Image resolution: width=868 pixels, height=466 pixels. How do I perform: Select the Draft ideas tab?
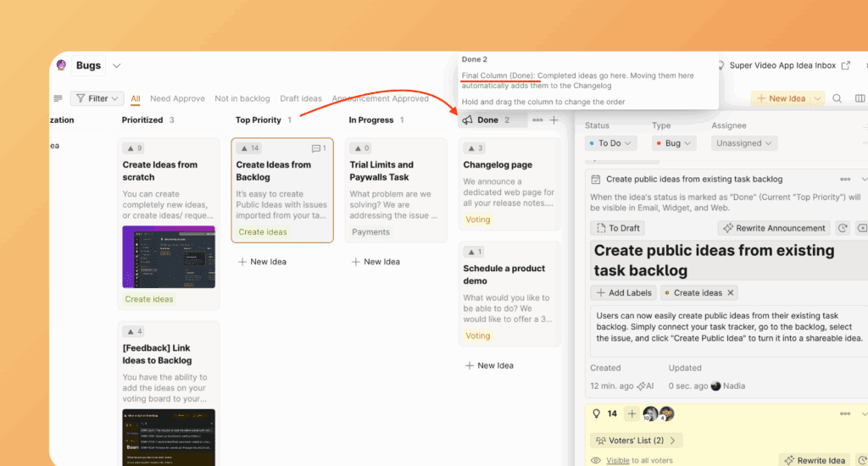(301, 99)
